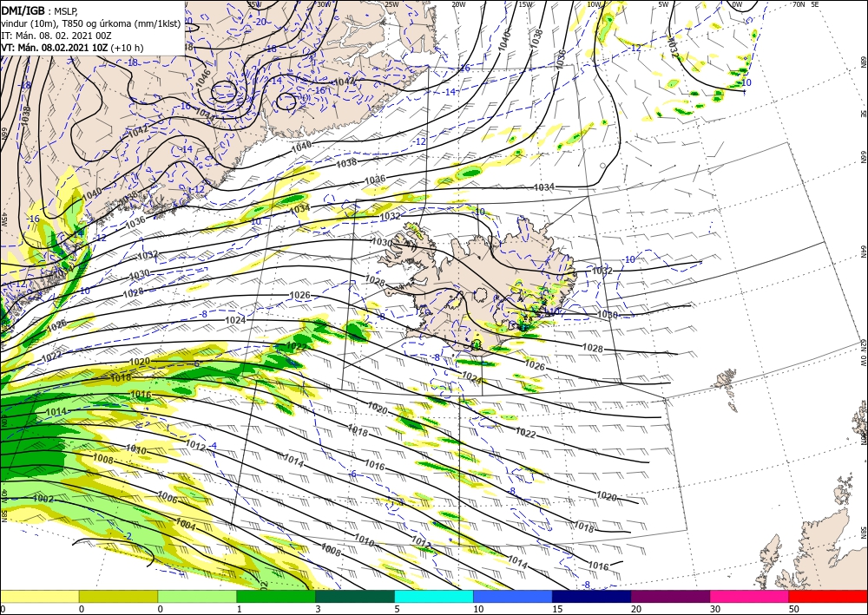Click the olive yellow legend swatch
The width and height of the screenshot is (868, 615).
click(x=118, y=597)
